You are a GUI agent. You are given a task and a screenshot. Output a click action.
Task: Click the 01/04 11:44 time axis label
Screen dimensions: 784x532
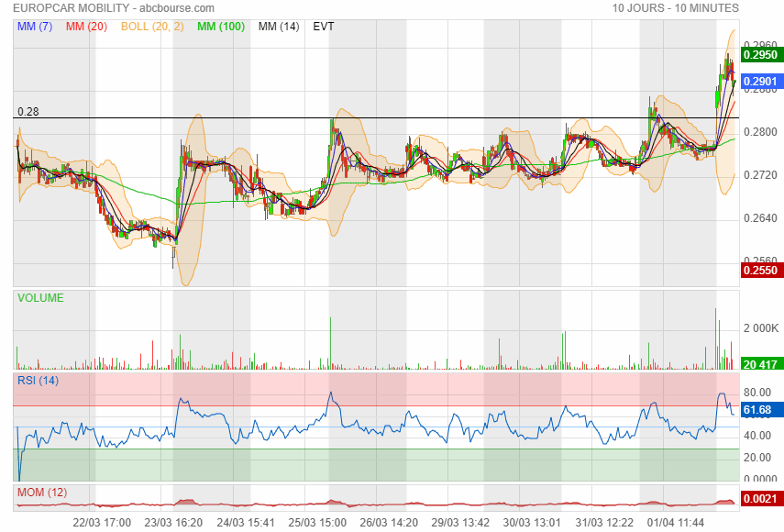[x=675, y=522]
